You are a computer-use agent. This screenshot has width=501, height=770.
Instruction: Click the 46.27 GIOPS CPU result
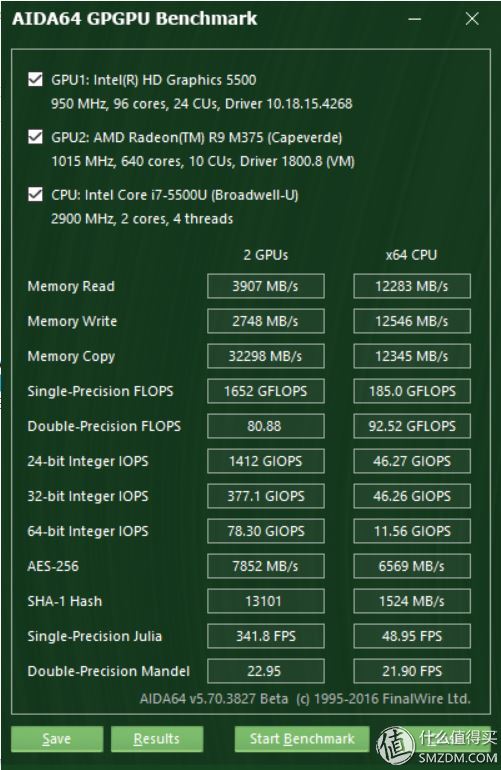coord(412,461)
